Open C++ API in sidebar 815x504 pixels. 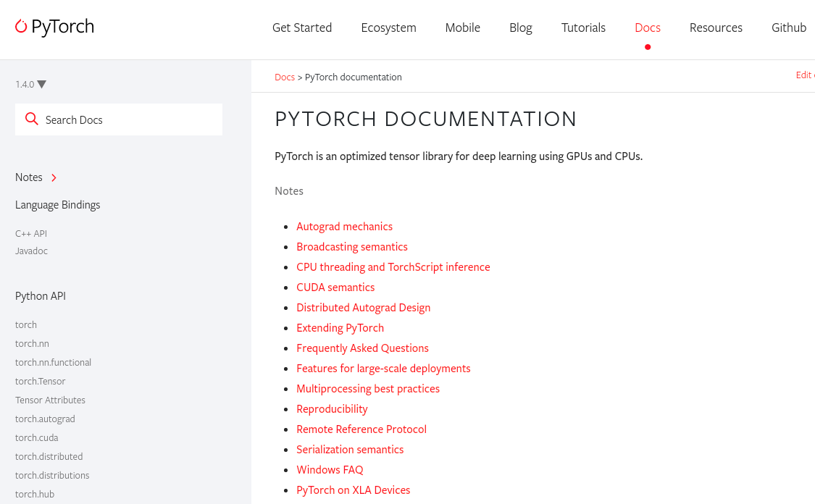point(30,233)
